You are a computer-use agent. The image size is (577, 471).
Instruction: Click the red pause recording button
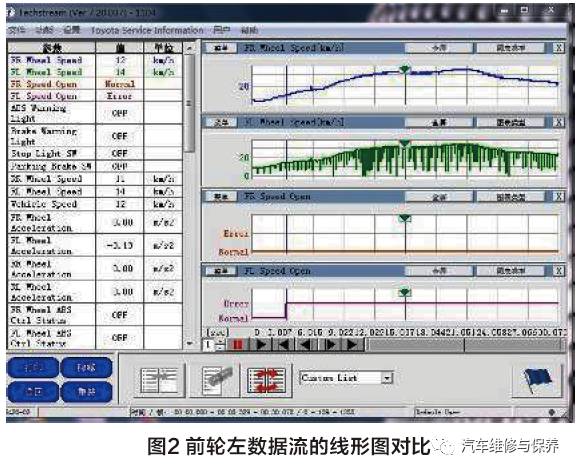click(x=238, y=345)
